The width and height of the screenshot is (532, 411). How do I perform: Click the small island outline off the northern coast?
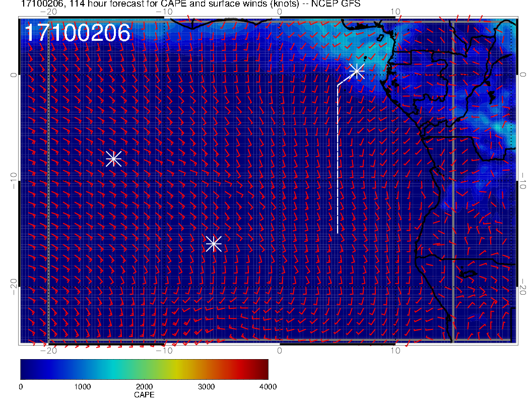point(381,37)
